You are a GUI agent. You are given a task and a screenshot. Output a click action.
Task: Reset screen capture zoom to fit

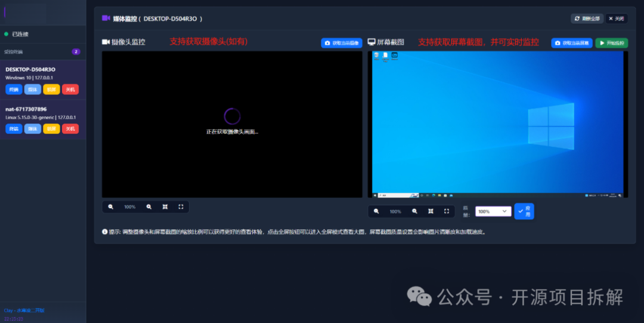pos(431,211)
